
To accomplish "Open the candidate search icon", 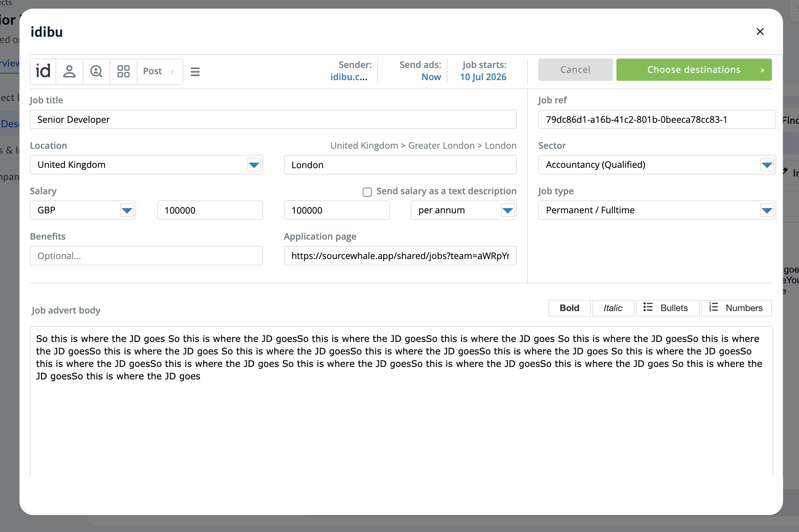I will 96,71.
